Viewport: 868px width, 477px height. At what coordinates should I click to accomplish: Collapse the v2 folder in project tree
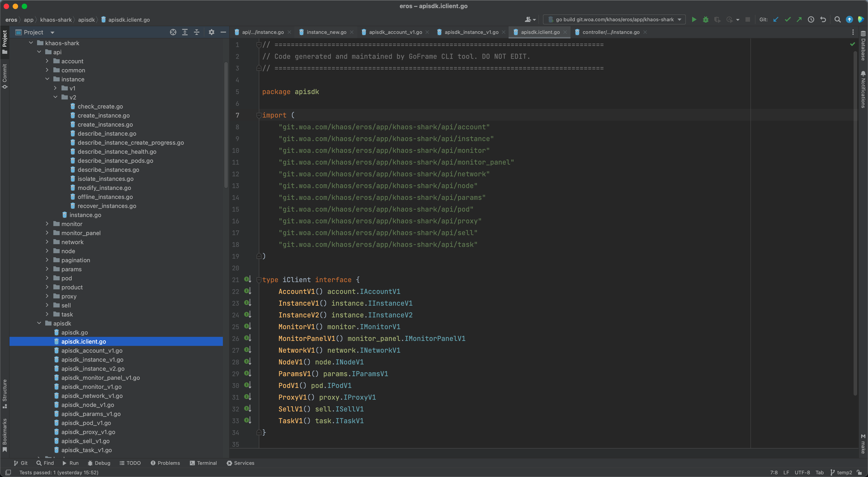pyautogui.click(x=55, y=97)
